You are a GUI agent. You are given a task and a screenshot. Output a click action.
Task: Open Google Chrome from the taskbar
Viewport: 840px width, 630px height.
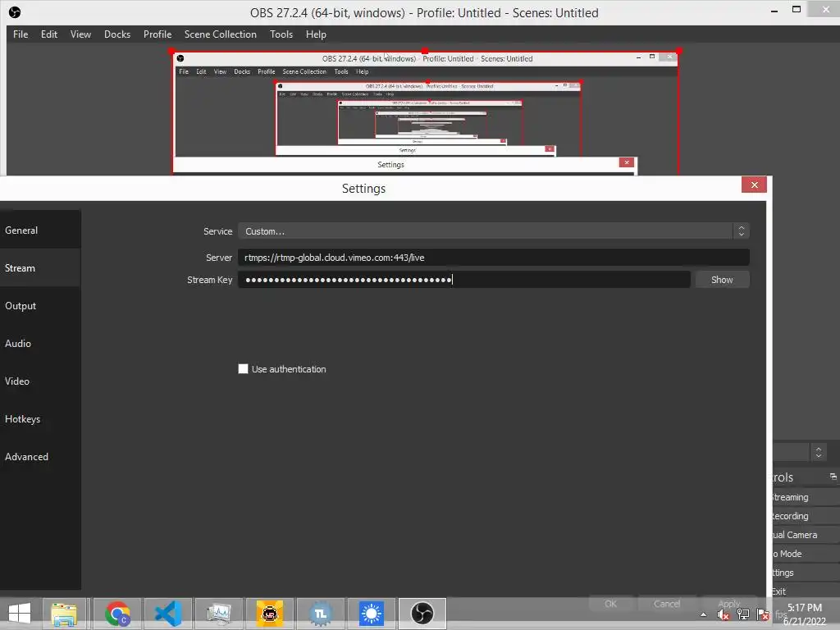[117, 614]
